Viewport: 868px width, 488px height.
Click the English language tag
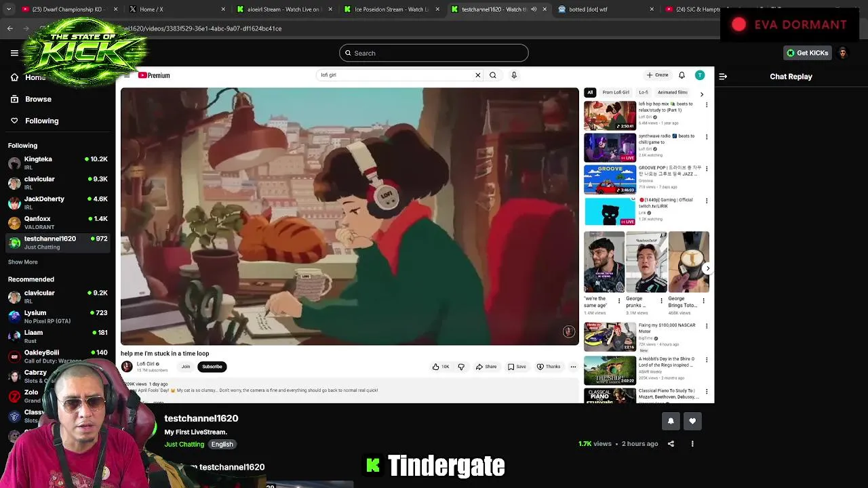tap(222, 445)
